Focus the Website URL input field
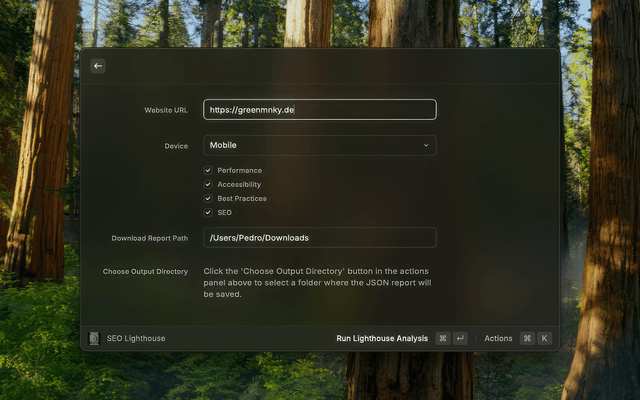640x400 pixels. (319, 110)
